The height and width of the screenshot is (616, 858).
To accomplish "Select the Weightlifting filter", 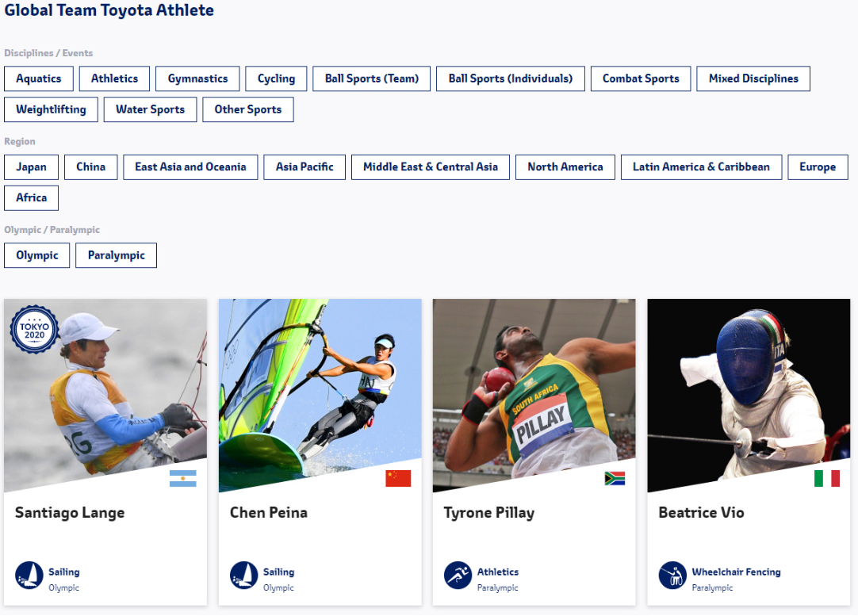I will [51, 109].
